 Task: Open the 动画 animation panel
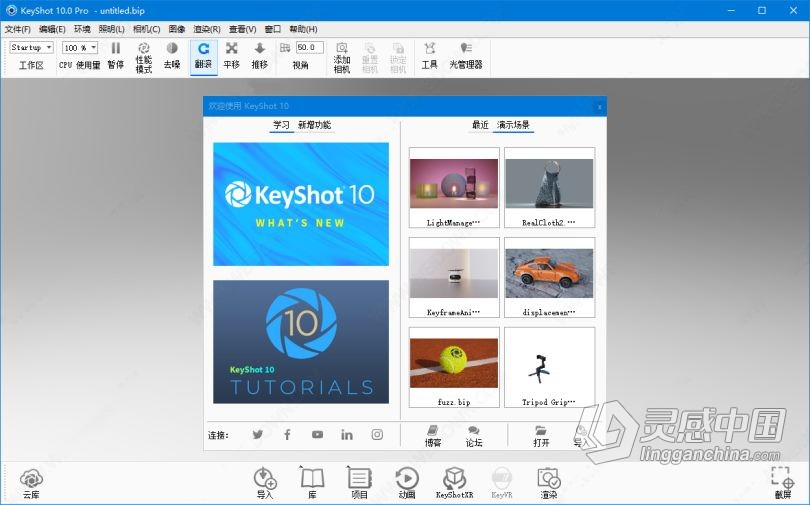coord(407,482)
